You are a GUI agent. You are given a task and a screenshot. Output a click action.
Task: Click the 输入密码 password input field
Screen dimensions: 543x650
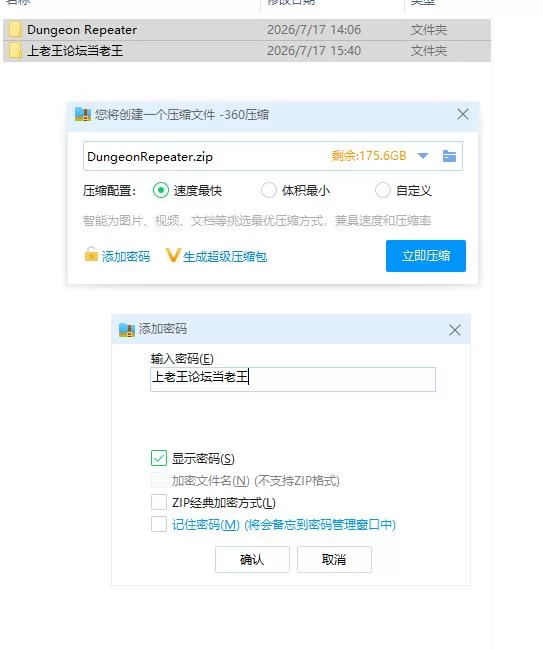(x=293, y=379)
